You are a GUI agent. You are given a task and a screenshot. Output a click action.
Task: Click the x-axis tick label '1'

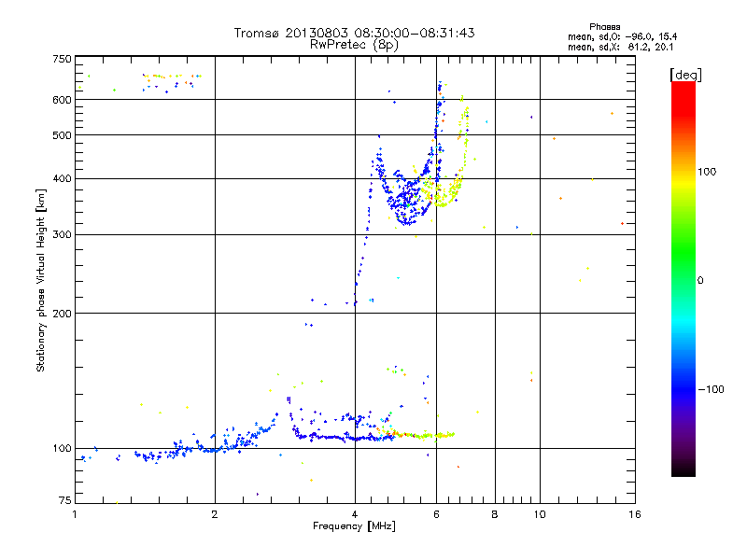tap(75, 514)
